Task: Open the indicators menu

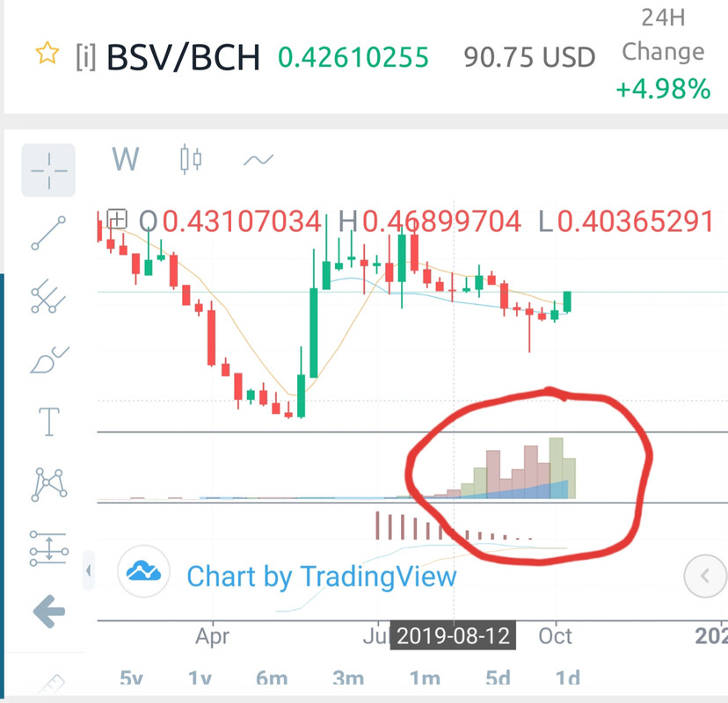Action: (258, 160)
